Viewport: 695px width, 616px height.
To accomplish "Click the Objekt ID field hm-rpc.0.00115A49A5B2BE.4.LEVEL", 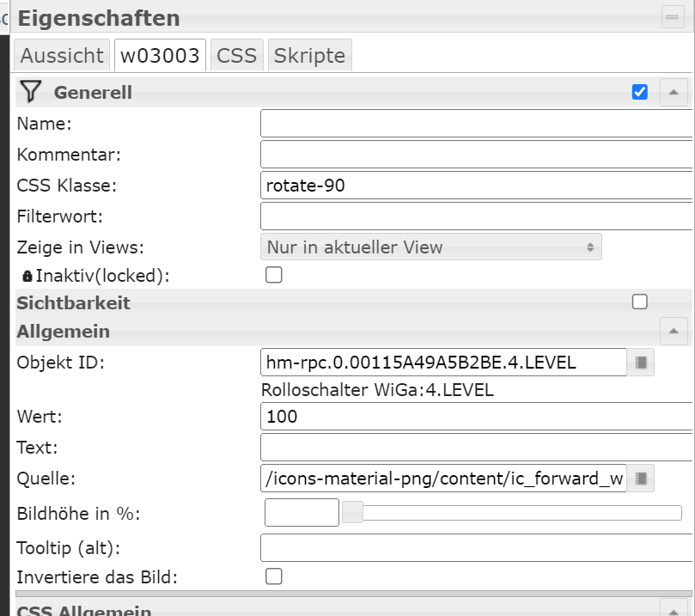I will pyautogui.click(x=443, y=363).
